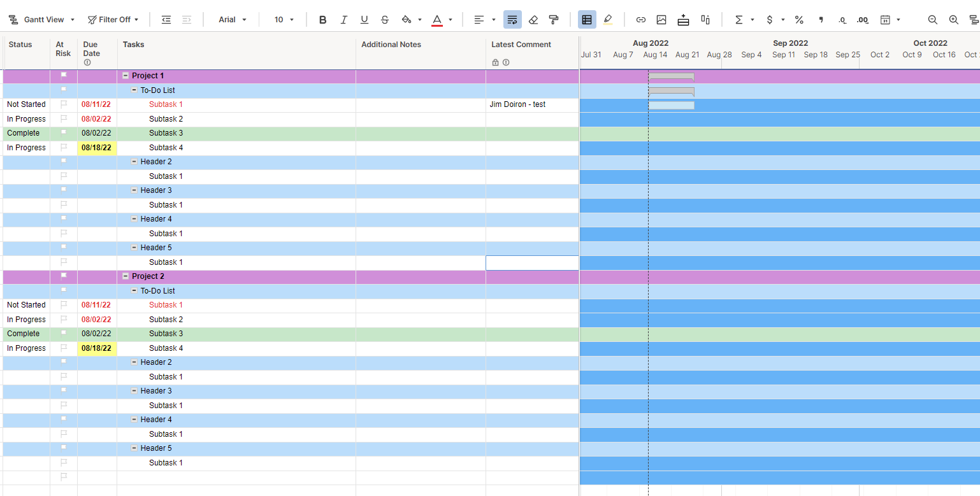980x496 pixels.
Task: Click the Date Format calendar icon
Action: (885, 20)
